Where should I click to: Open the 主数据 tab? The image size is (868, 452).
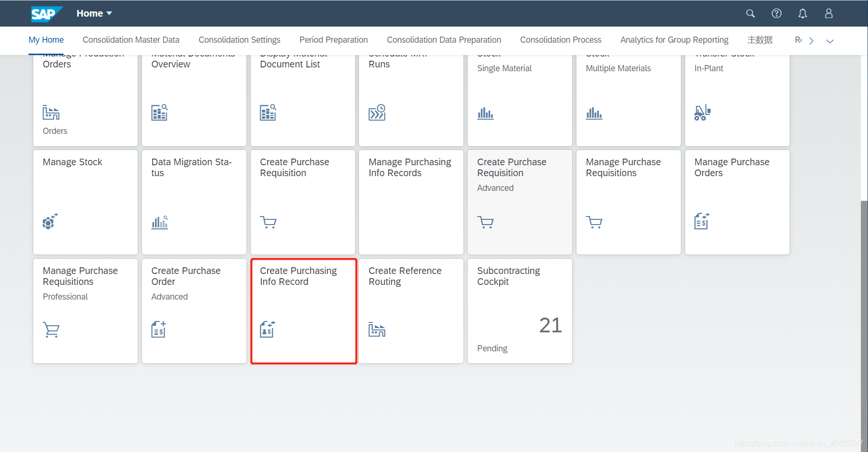[760, 40]
